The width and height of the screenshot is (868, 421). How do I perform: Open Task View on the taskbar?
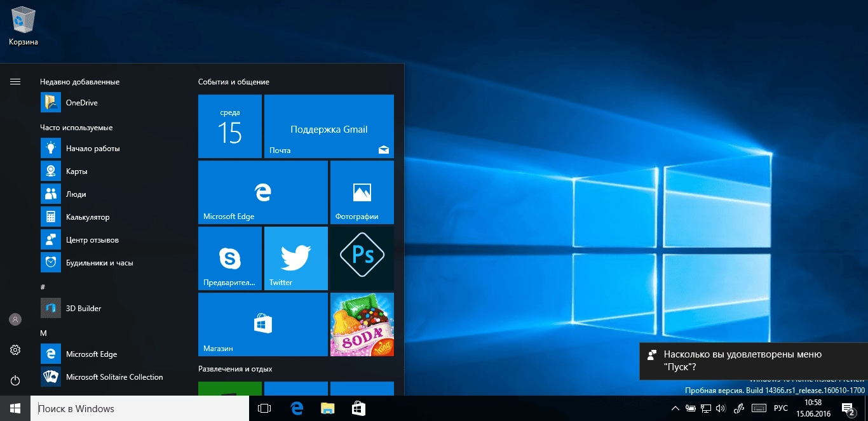point(264,408)
